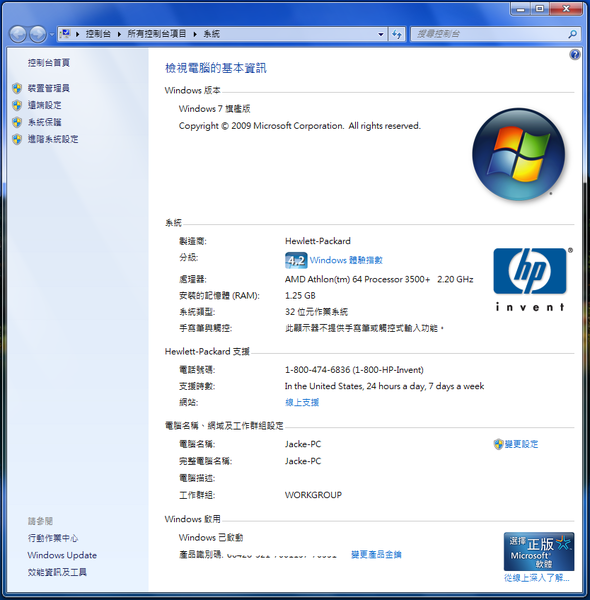Viewport: 590px width, 600px height.
Task: Open the address bar history dropdown
Action: click(381, 34)
